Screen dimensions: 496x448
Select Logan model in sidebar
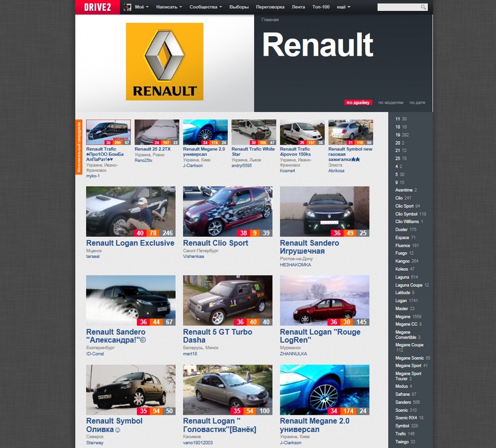coord(401,301)
